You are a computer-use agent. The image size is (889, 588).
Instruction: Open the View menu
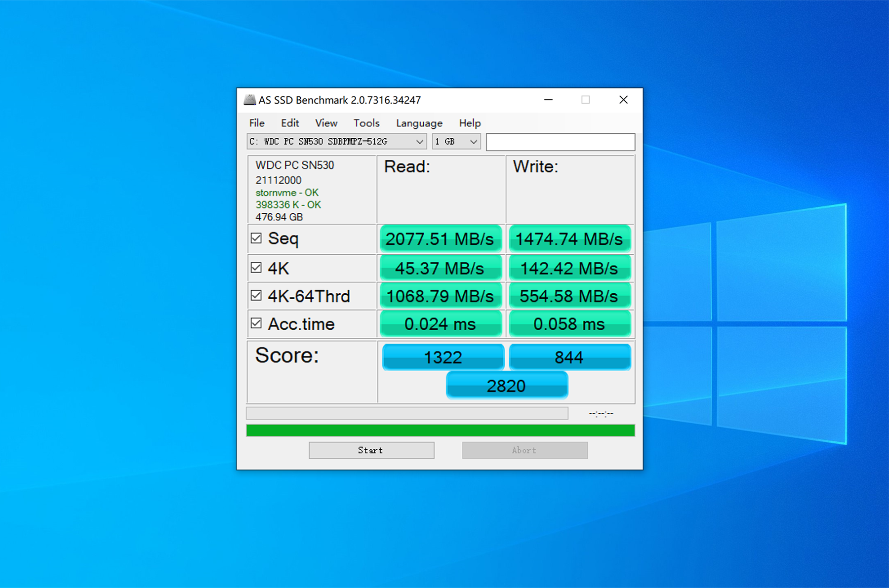(x=326, y=123)
